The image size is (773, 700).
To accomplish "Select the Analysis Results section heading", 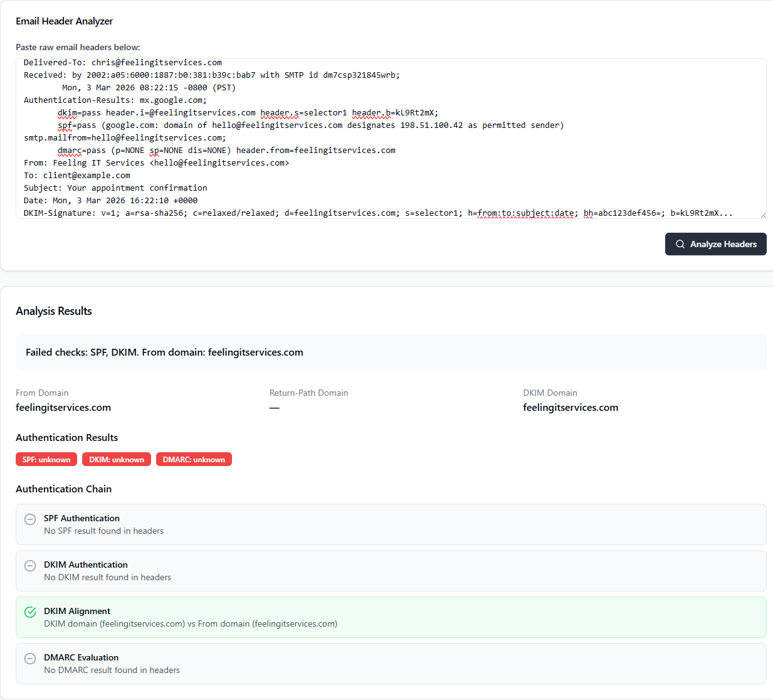I will click(x=53, y=311).
